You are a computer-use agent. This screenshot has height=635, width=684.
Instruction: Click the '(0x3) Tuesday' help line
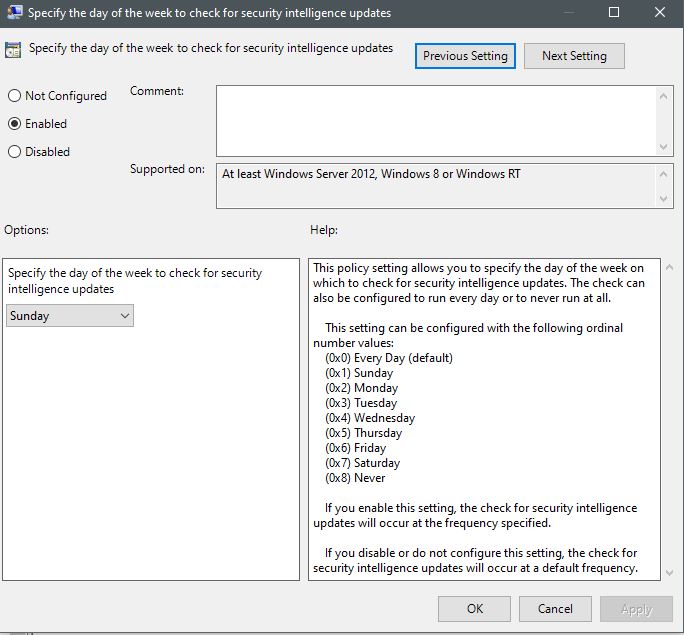pyautogui.click(x=361, y=403)
